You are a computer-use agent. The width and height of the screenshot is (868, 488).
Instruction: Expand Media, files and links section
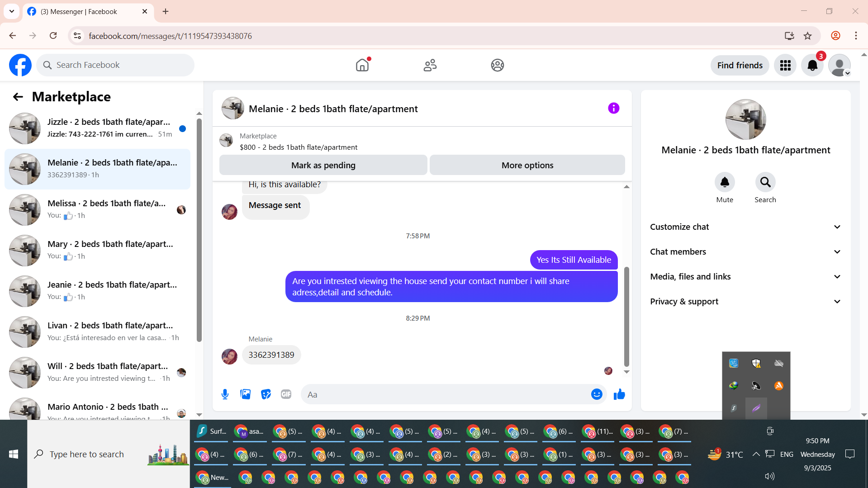[x=746, y=277]
